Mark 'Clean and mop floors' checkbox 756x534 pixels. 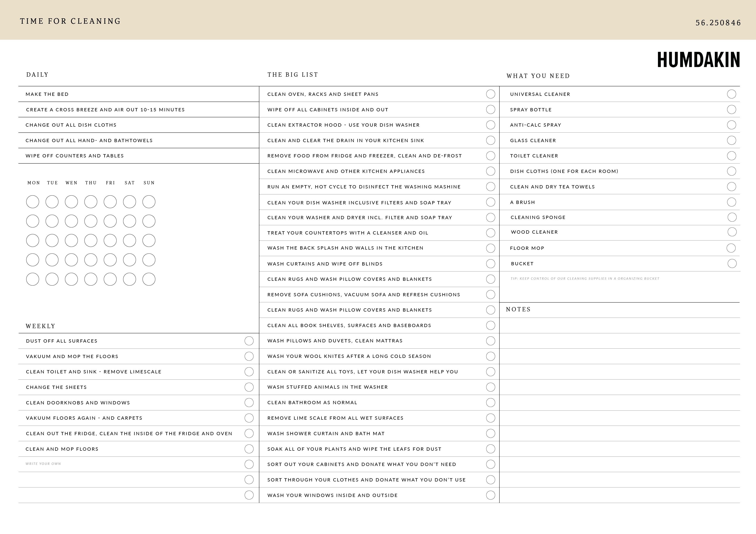click(249, 449)
